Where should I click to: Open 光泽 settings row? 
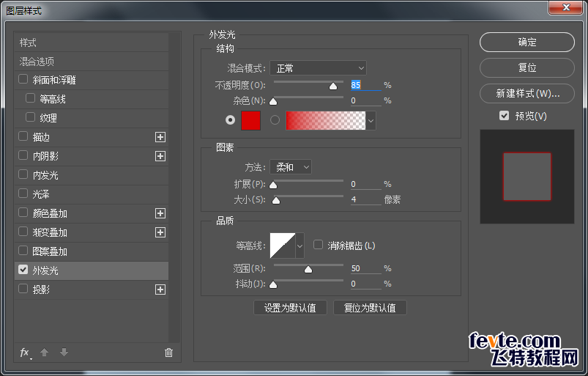click(92, 194)
